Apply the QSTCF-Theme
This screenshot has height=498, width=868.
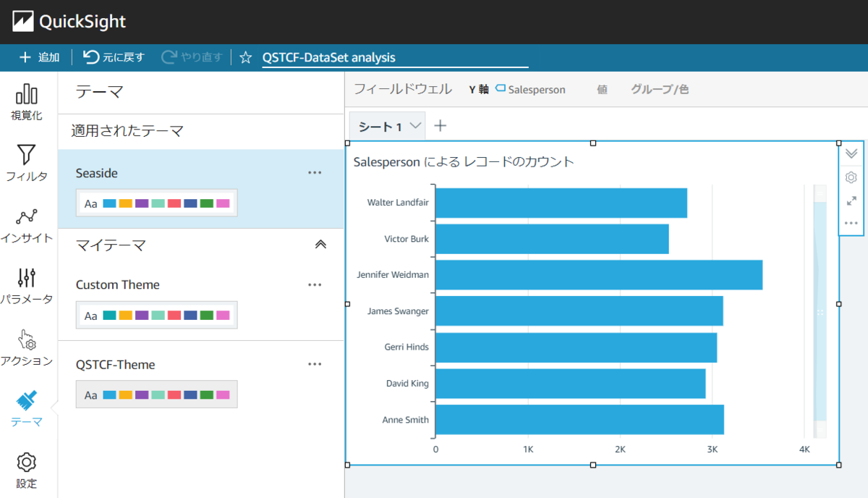tap(201, 381)
